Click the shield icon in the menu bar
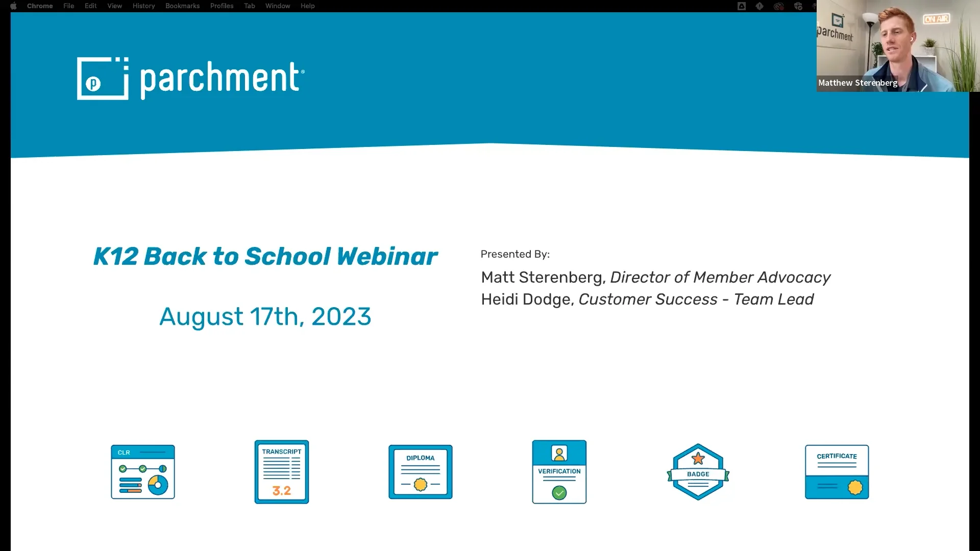Image resolution: width=980 pixels, height=551 pixels. point(742,6)
